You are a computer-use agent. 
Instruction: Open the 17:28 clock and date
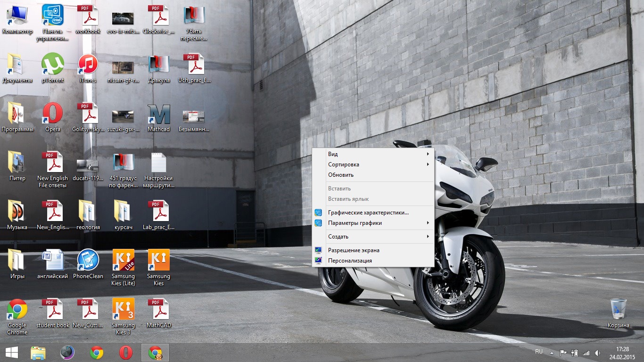pyautogui.click(x=622, y=353)
